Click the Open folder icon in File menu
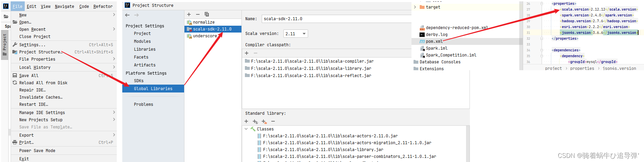The image size is (644, 162). (15, 22)
